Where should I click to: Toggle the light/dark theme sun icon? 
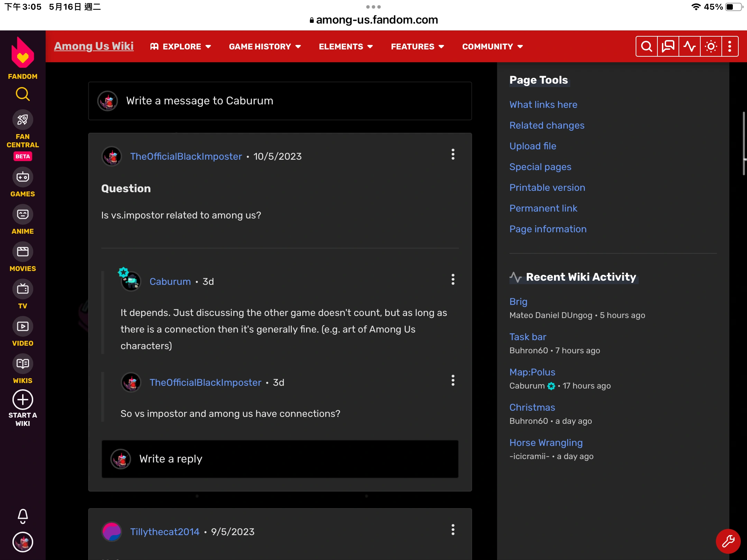[x=711, y=46]
